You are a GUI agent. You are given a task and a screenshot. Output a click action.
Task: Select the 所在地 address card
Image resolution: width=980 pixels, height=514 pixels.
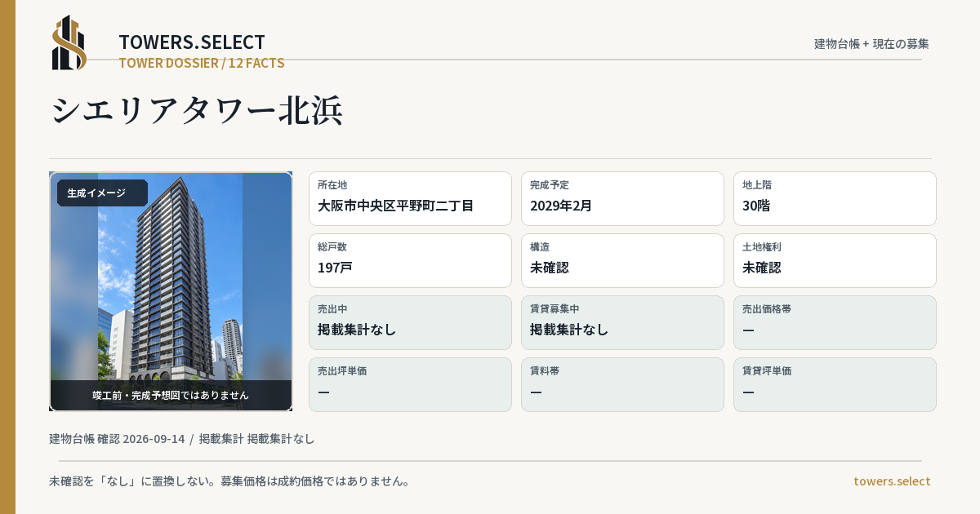tap(410, 198)
